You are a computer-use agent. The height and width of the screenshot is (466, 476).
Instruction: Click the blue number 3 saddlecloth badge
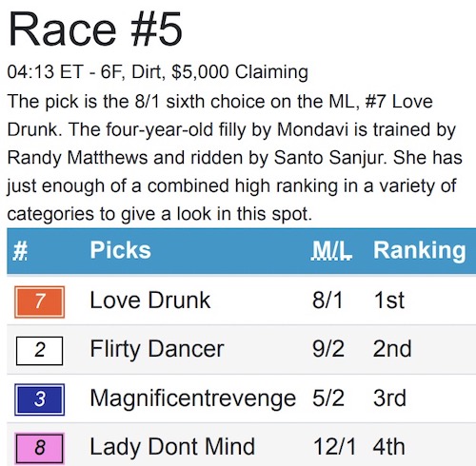coord(40,399)
